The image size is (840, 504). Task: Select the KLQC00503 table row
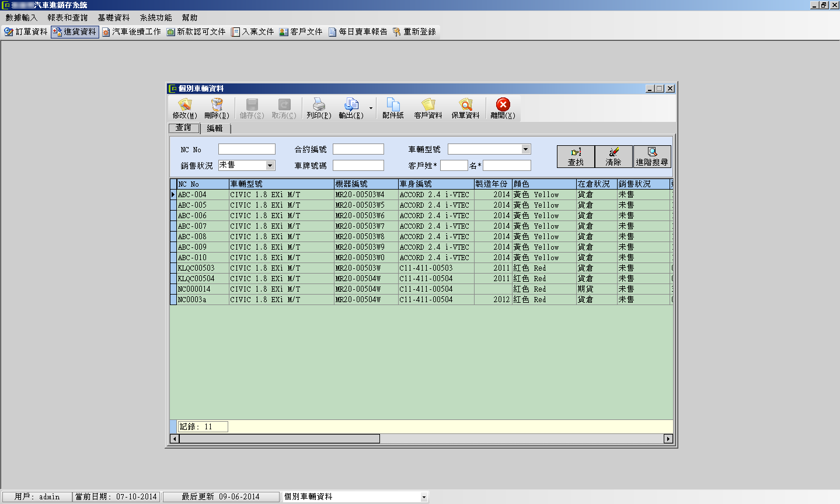click(196, 268)
